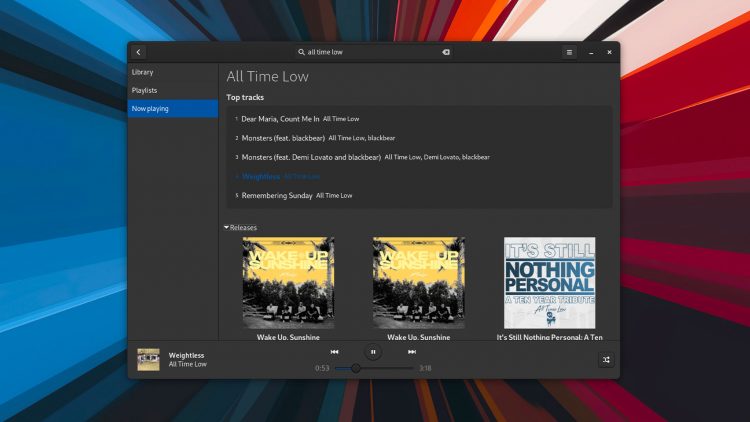Click the now-playing album art thumbnail
This screenshot has width=750, height=422.
point(148,360)
